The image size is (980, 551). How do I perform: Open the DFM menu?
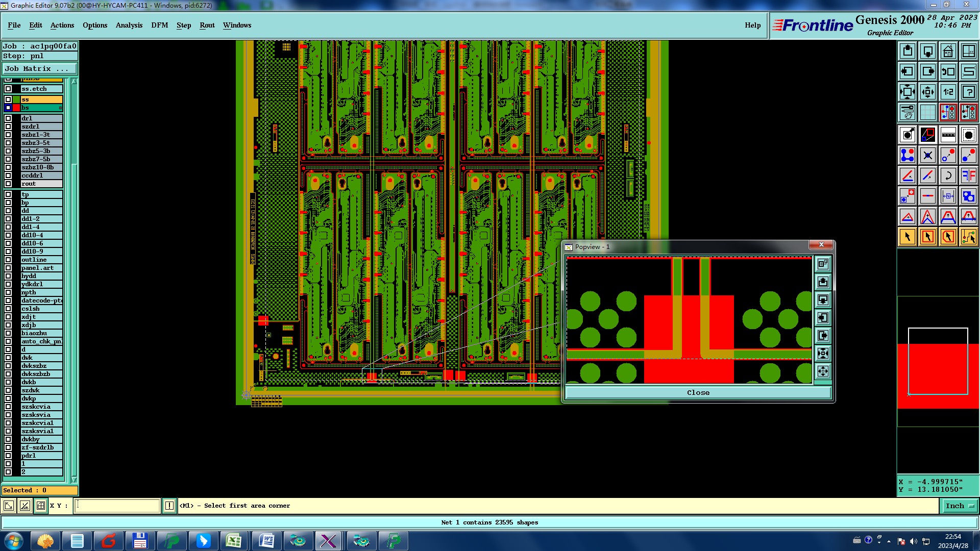[159, 25]
